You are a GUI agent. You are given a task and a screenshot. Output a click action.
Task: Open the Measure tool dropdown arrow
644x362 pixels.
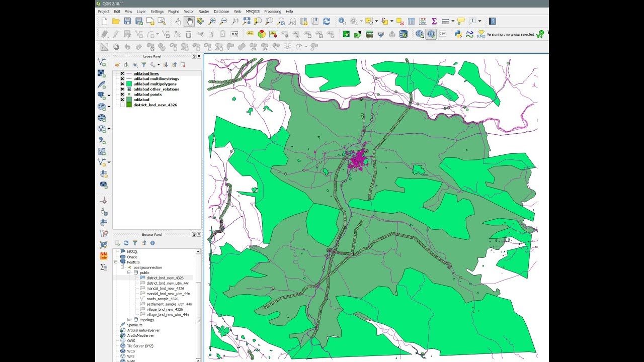(453, 21)
